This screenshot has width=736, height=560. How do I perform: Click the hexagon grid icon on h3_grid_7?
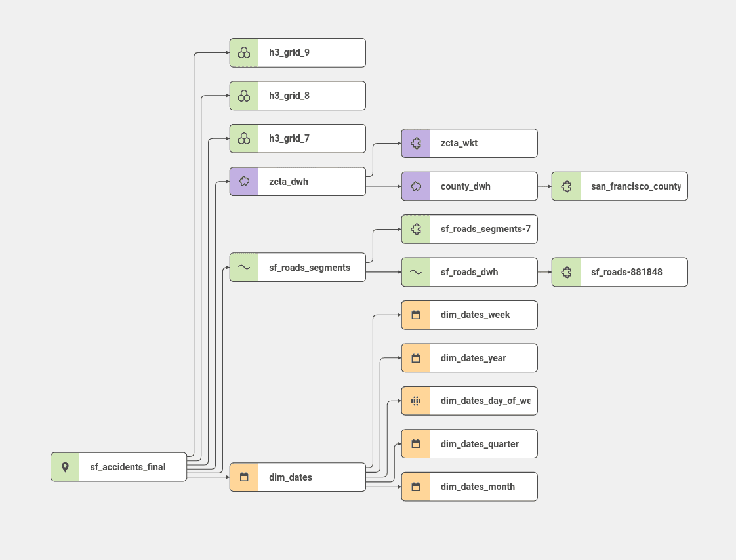[244, 138]
